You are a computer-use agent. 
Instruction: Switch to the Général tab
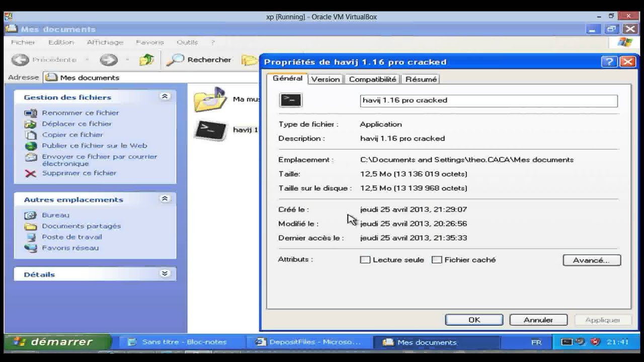pyautogui.click(x=287, y=78)
